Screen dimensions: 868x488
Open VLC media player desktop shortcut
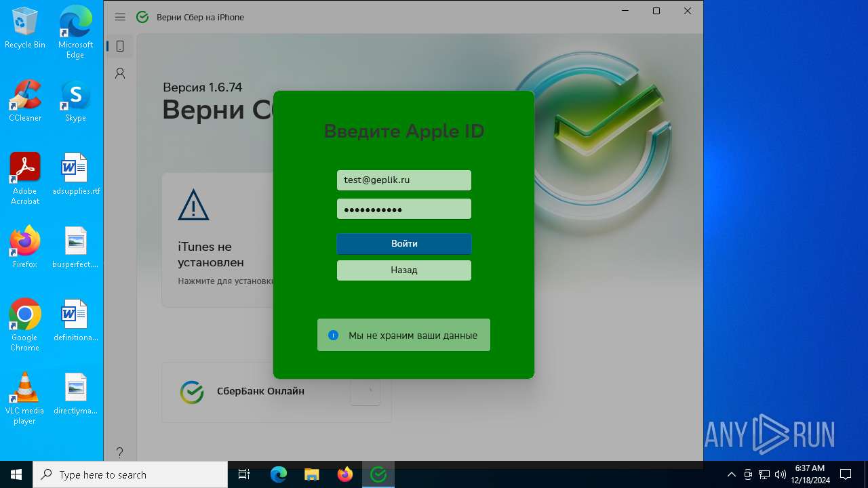click(25, 399)
